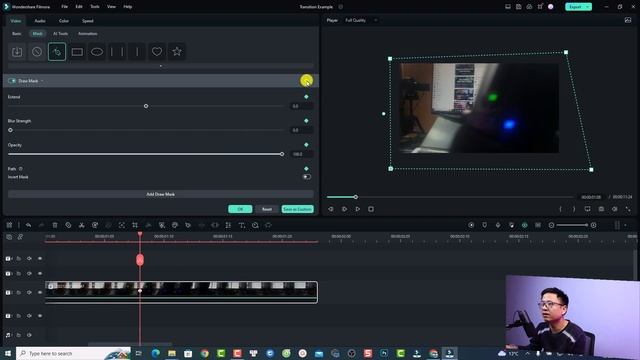
Task: Switch to the Audio tab
Action: click(40, 21)
